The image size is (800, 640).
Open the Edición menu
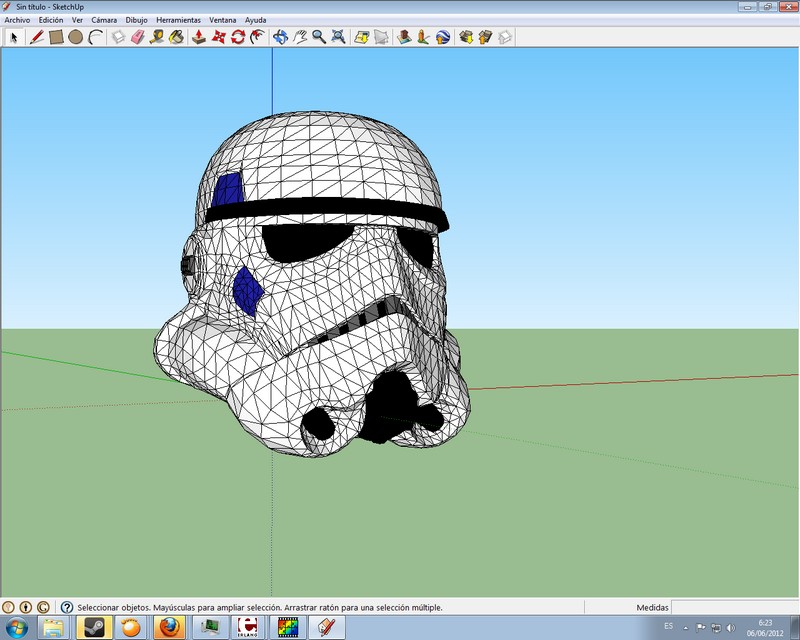tap(51, 20)
